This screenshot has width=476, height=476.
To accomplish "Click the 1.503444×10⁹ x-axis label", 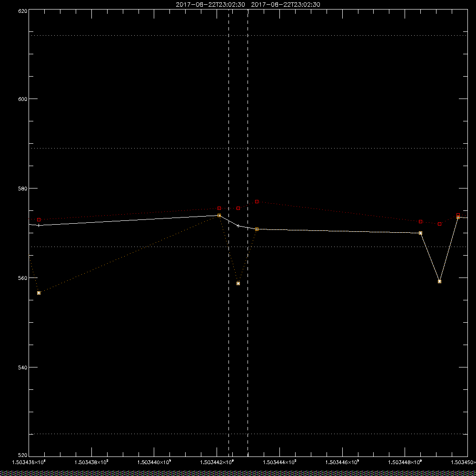I will click(x=280, y=462).
